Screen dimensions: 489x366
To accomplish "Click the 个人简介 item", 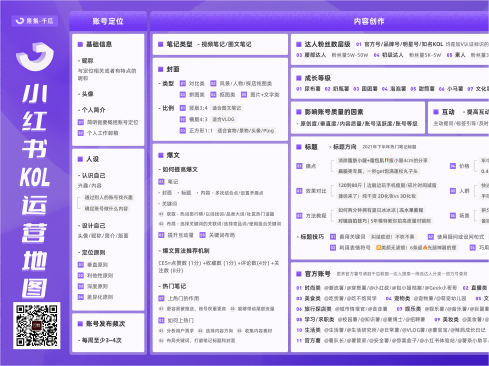I will tap(92, 110).
